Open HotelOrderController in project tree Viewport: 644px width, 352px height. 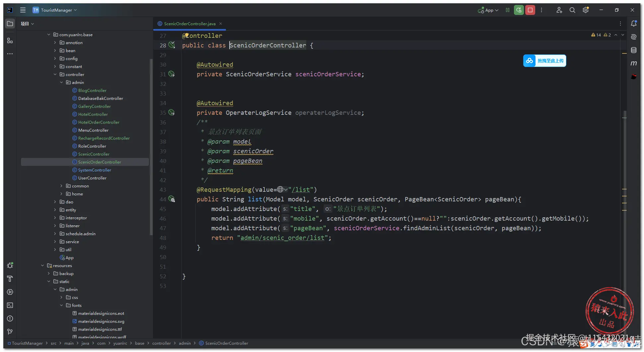pos(99,122)
